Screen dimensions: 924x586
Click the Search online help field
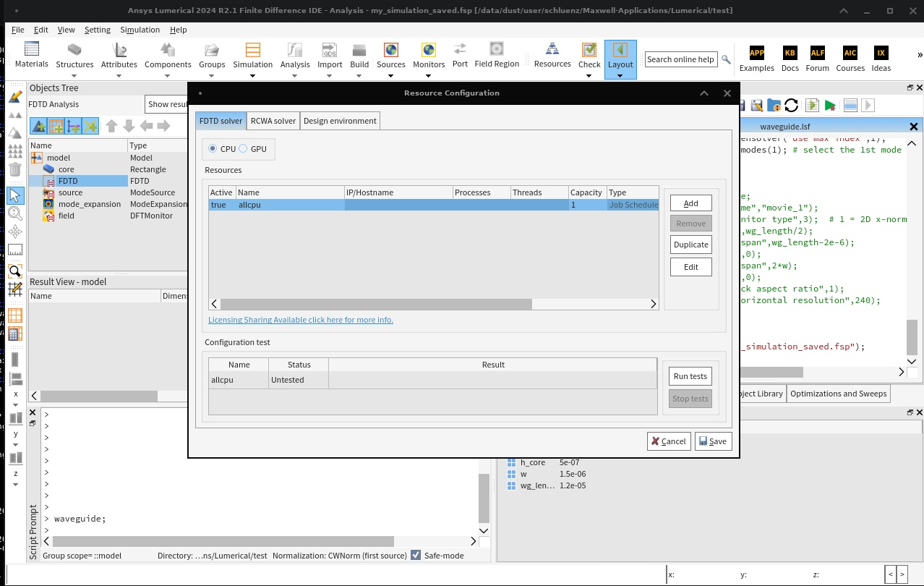click(x=680, y=59)
